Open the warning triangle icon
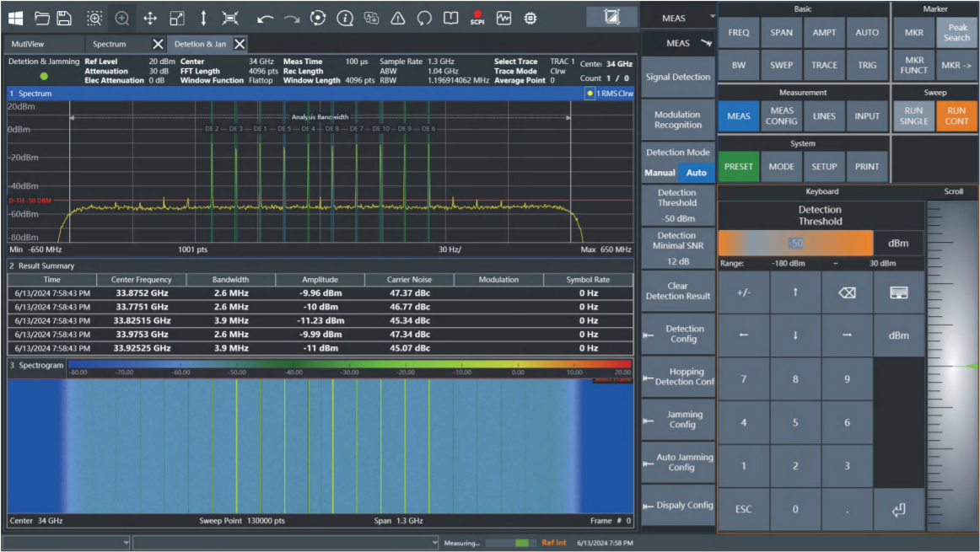Viewport: 980px width, 552px height. point(397,18)
